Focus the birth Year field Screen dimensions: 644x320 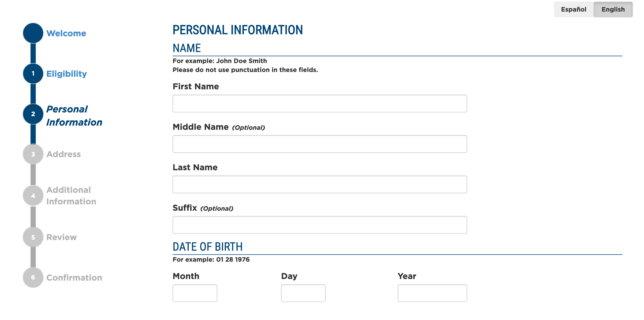tap(432, 293)
